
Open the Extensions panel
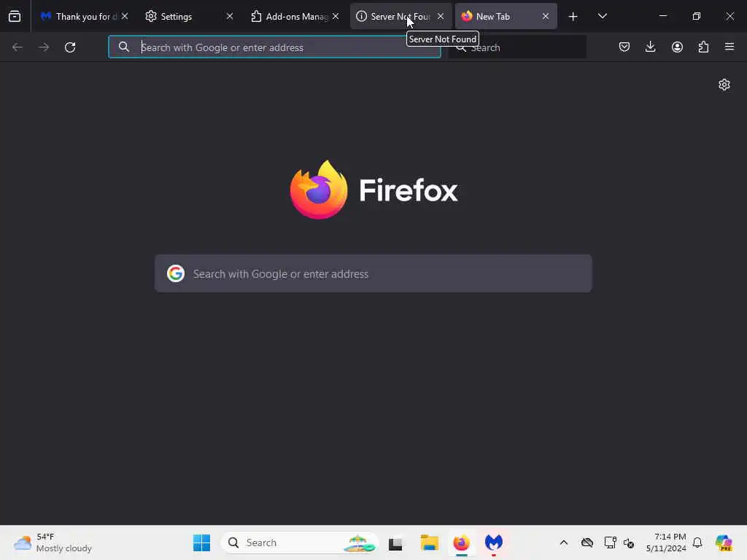703,47
